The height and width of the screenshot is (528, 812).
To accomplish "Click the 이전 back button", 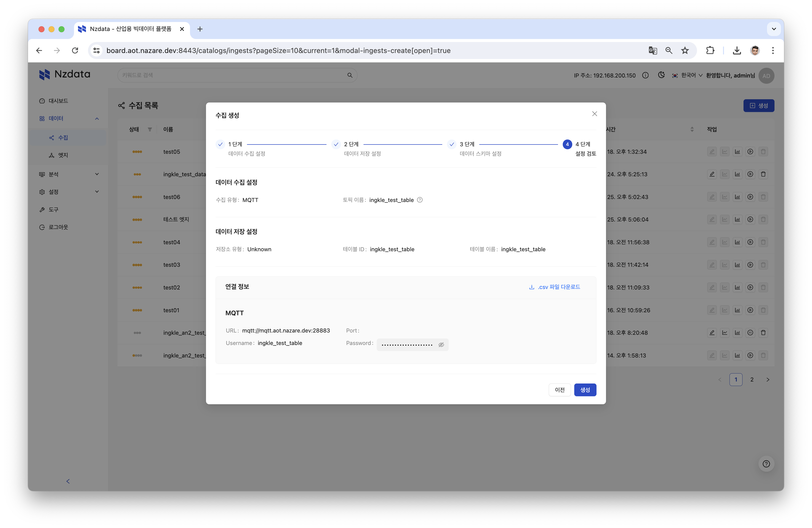I will (x=559, y=389).
